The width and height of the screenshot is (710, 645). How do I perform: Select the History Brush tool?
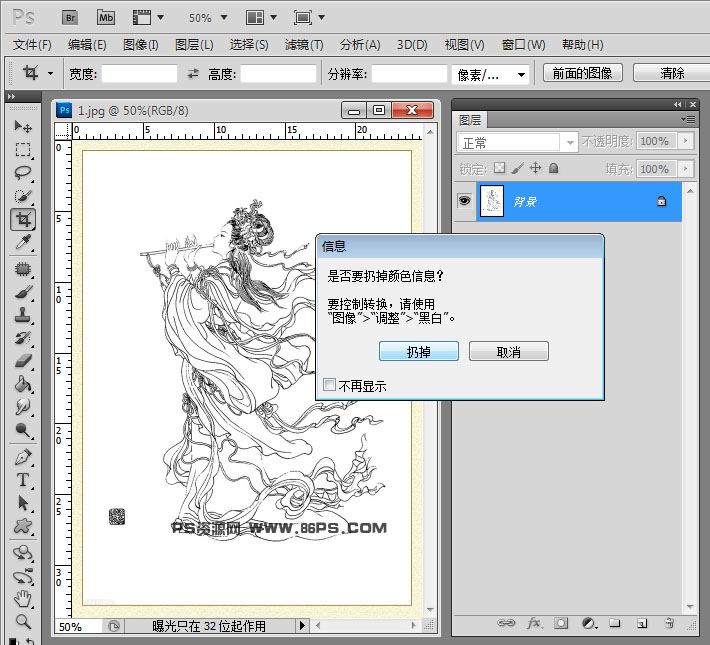(23, 338)
